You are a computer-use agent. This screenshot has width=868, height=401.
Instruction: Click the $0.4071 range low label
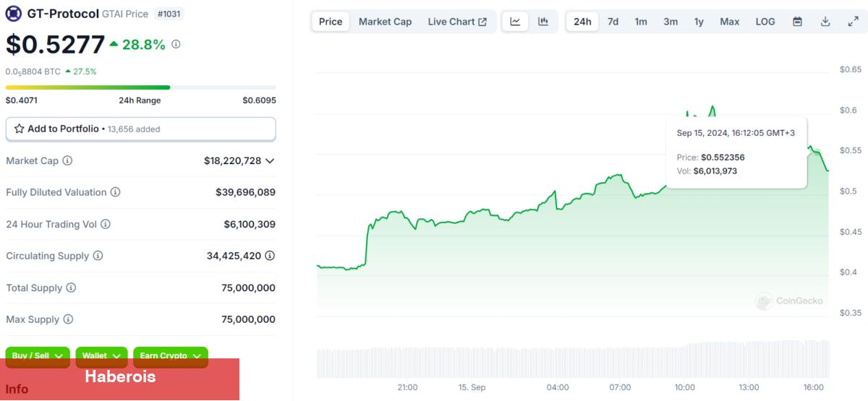pyautogui.click(x=22, y=100)
